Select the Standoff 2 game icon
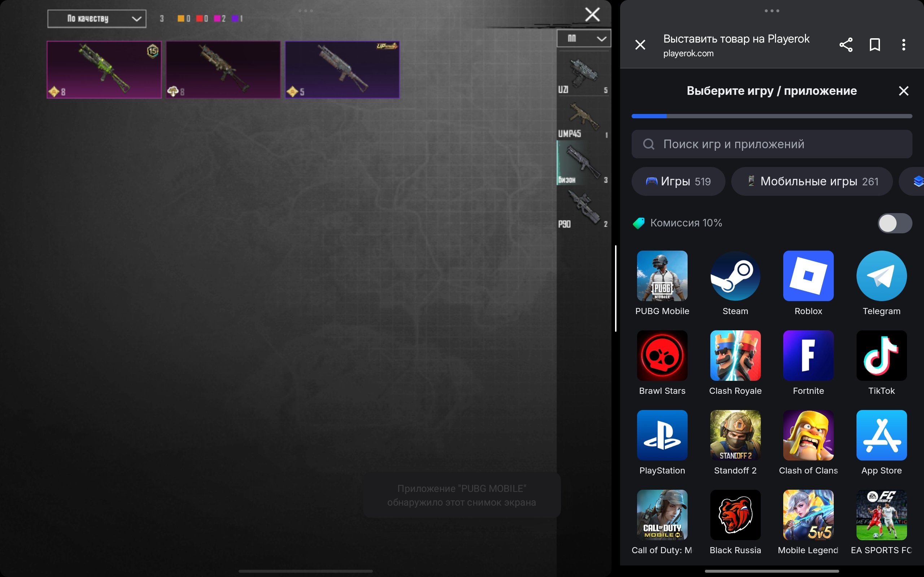 [x=735, y=435]
